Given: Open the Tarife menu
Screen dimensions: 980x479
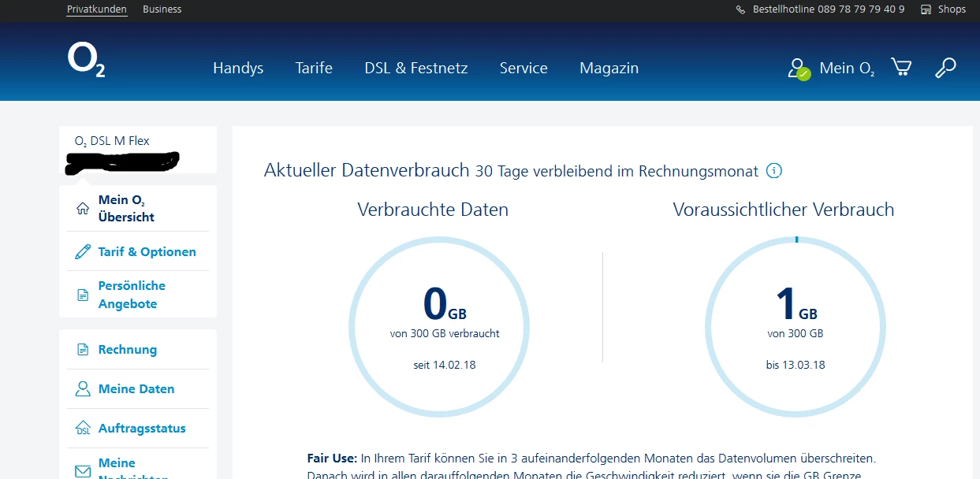Looking at the screenshot, I should (314, 69).
